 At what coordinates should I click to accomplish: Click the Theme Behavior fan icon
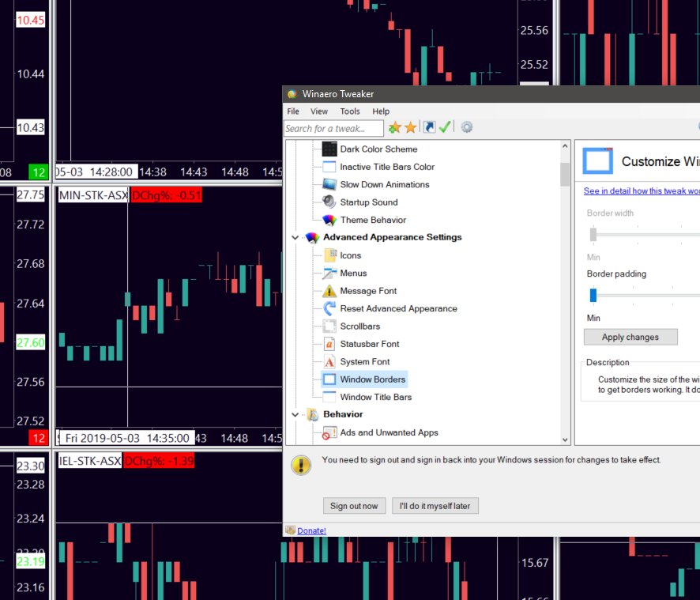click(329, 220)
